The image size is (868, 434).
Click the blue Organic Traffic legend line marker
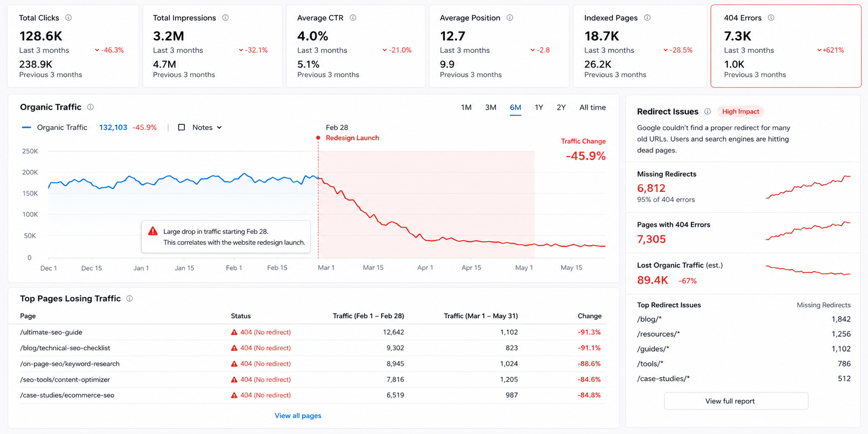coord(27,127)
